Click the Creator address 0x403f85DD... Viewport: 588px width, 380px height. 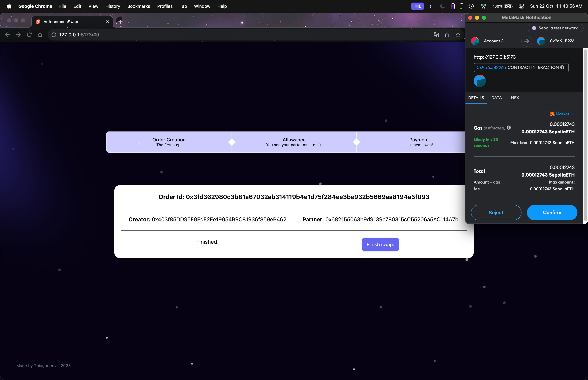tap(219, 219)
